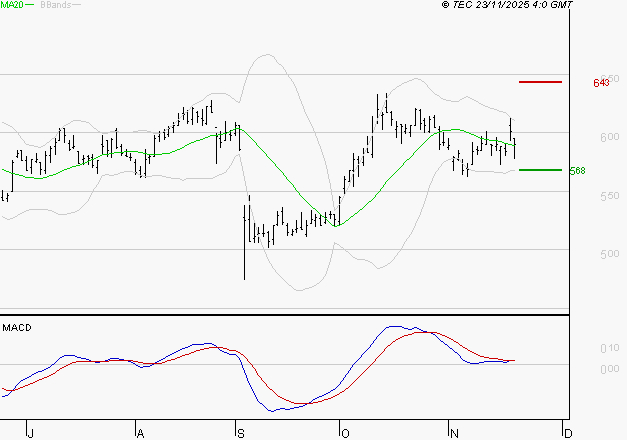
Task: Click the D month label on axis
Action: 568,433
